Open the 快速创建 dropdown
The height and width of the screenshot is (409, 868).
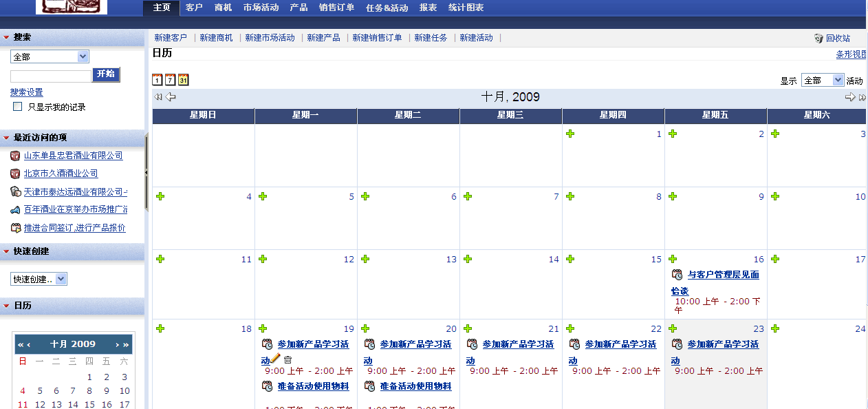[x=39, y=279]
